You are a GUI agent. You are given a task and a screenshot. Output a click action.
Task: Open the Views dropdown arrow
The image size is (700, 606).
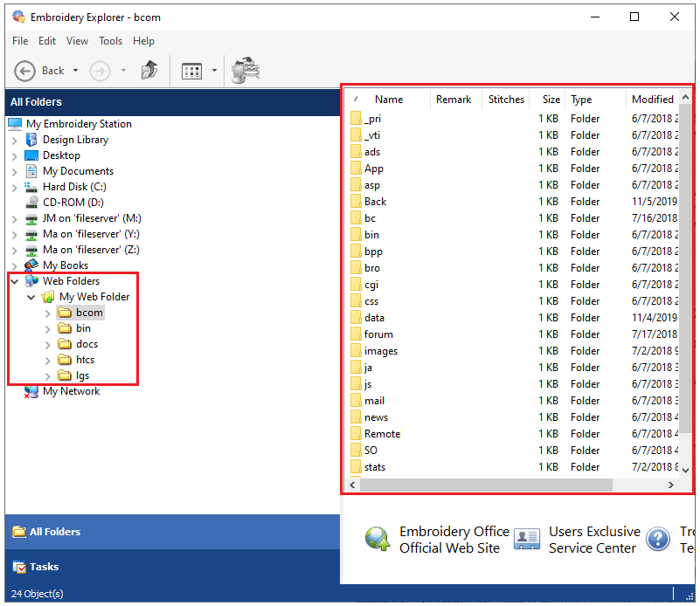point(214,71)
